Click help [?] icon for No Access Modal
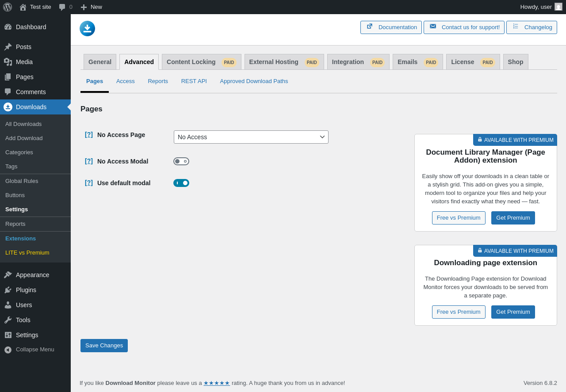 (89, 161)
